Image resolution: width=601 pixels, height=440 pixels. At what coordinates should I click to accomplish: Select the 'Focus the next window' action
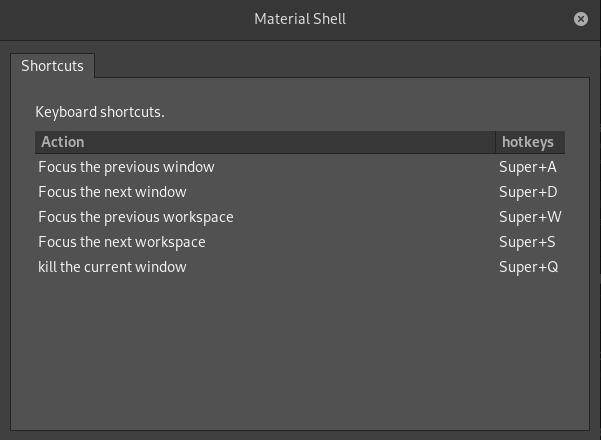pyautogui.click(x=112, y=192)
